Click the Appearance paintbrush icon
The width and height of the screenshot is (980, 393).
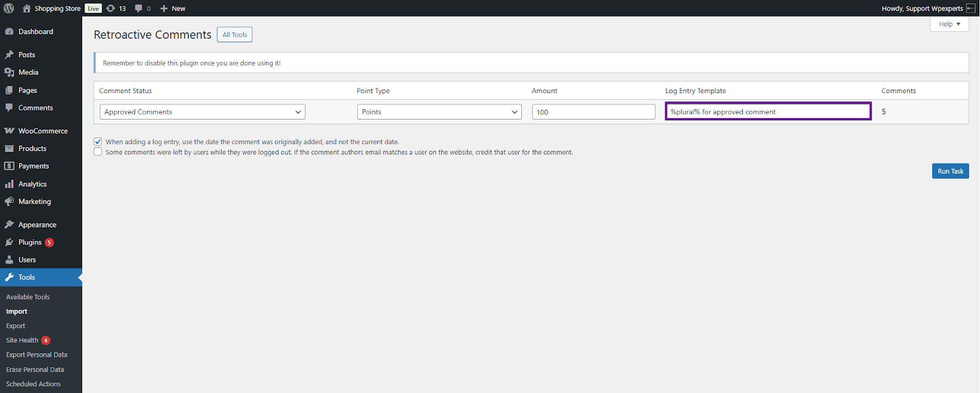click(9, 225)
